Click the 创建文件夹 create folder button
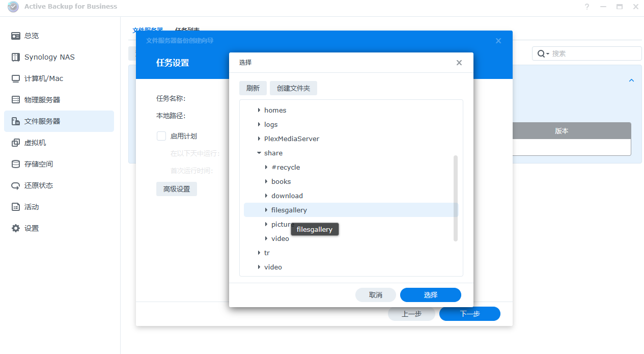Image resolution: width=644 pixels, height=354 pixels. [293, 88]
